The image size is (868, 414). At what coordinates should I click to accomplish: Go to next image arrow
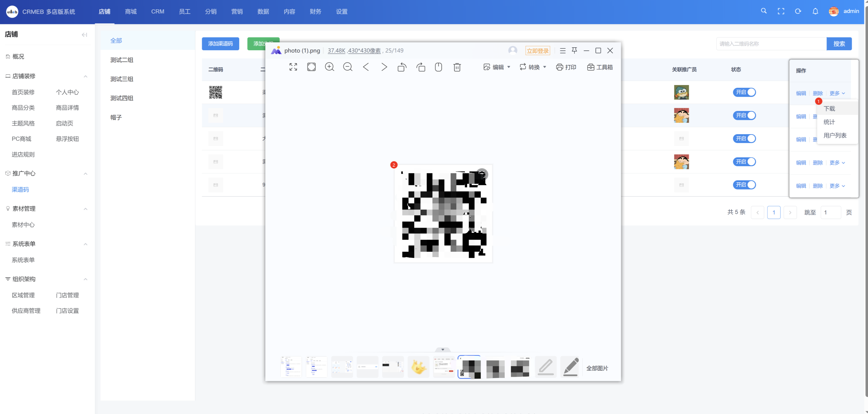(384, 67)
